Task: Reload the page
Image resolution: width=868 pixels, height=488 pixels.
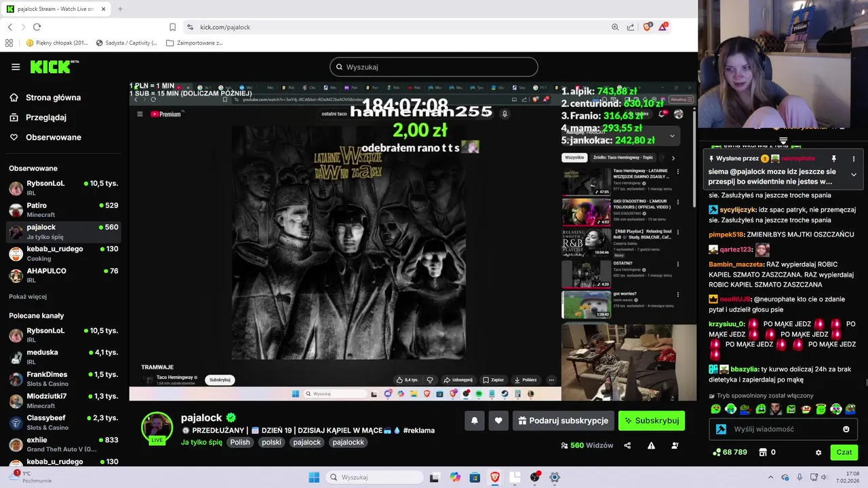Action: pos(37,27)
